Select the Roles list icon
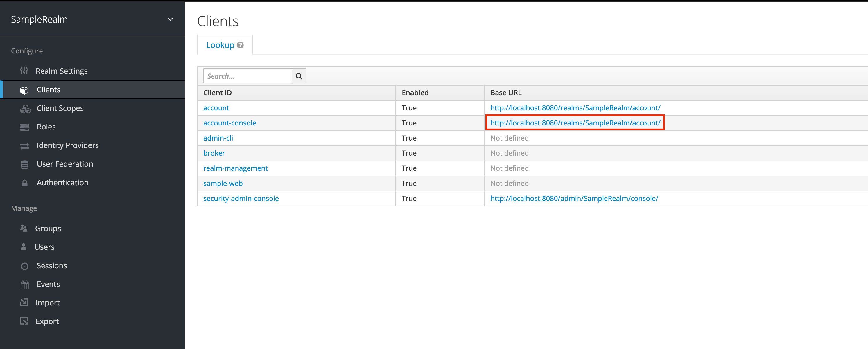 (x=25, y=127)
